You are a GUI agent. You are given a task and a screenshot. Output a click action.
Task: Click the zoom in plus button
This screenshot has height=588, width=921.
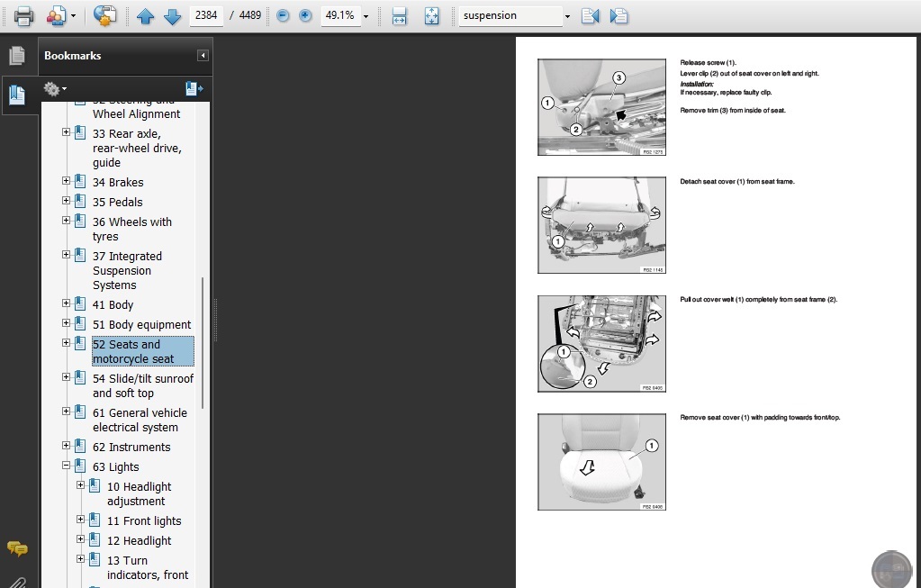click(305, 16)
